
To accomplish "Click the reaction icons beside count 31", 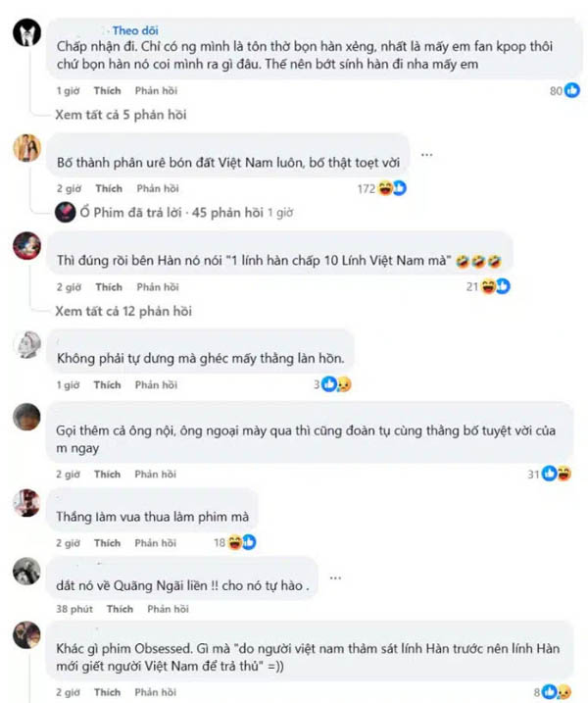I will click(557, 474).
